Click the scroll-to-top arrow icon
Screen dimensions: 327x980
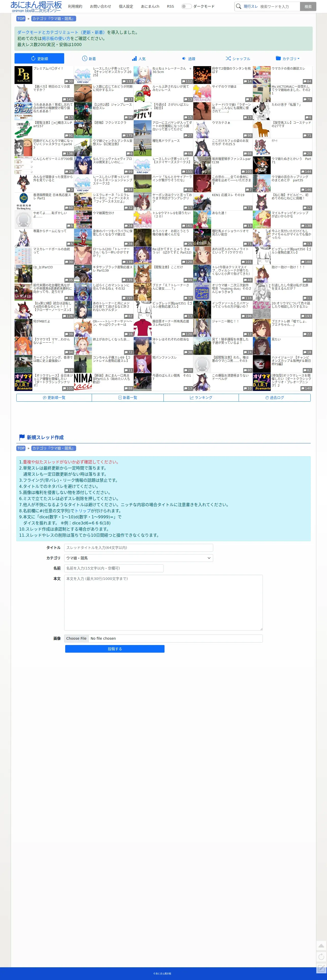321,946
